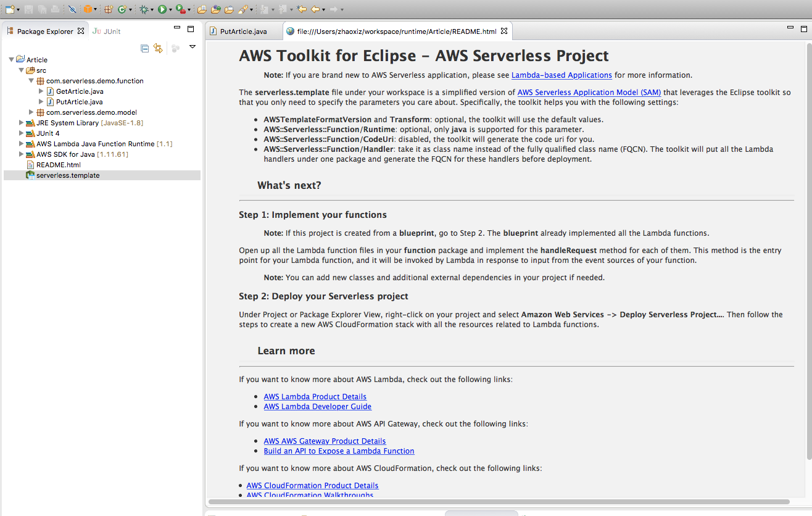Expand GetArticle.java in the tree
812x516 pixels.
point(41,91)
